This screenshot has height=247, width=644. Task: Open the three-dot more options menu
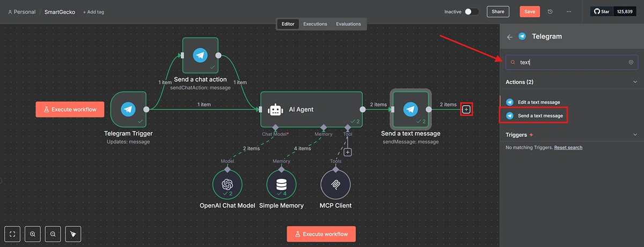coord(569,12)
